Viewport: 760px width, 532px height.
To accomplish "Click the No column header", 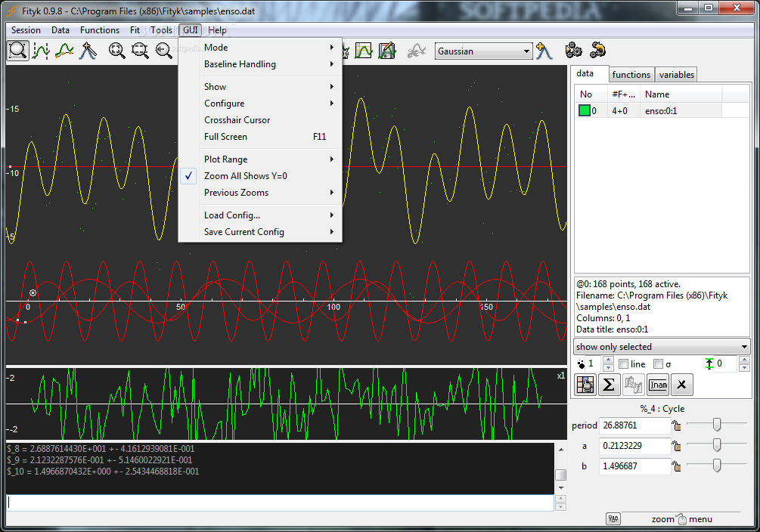I will point(591,94).
